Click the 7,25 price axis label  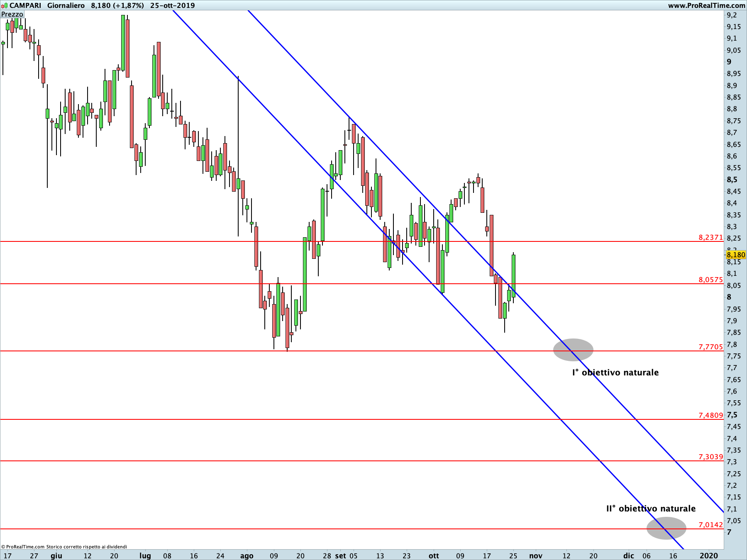coord(733,474)
